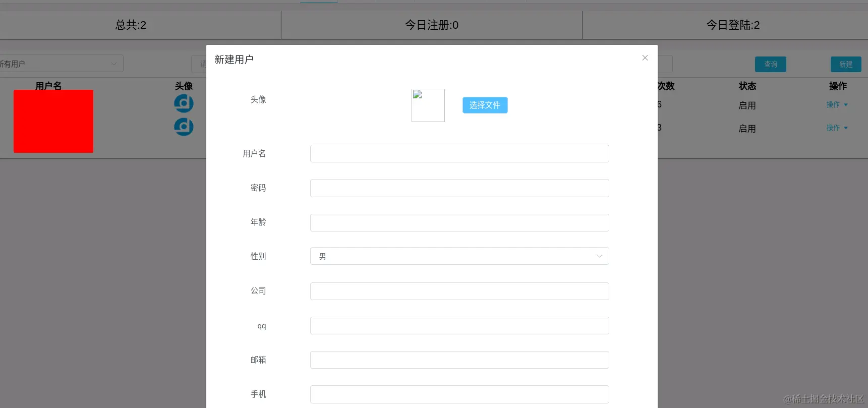Click the 新建用户 dialog title

pos(234,60)
